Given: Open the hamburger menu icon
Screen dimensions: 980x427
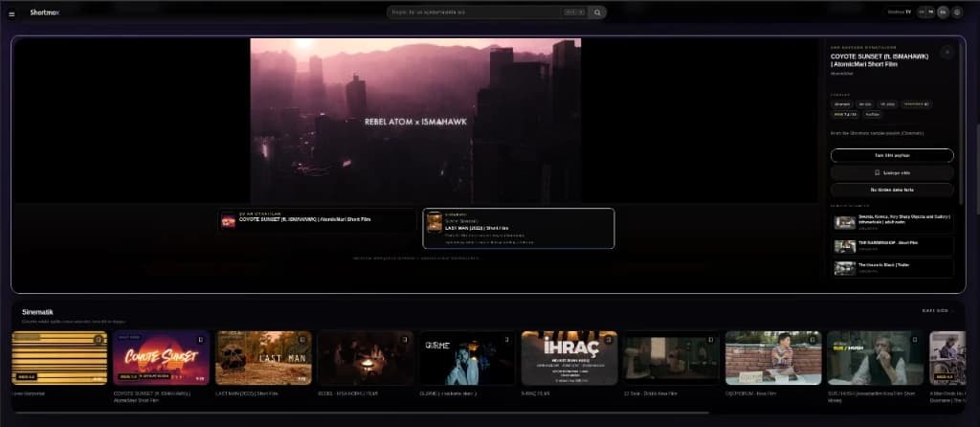Looking at the screenshot, I should [x=11, y=13].
